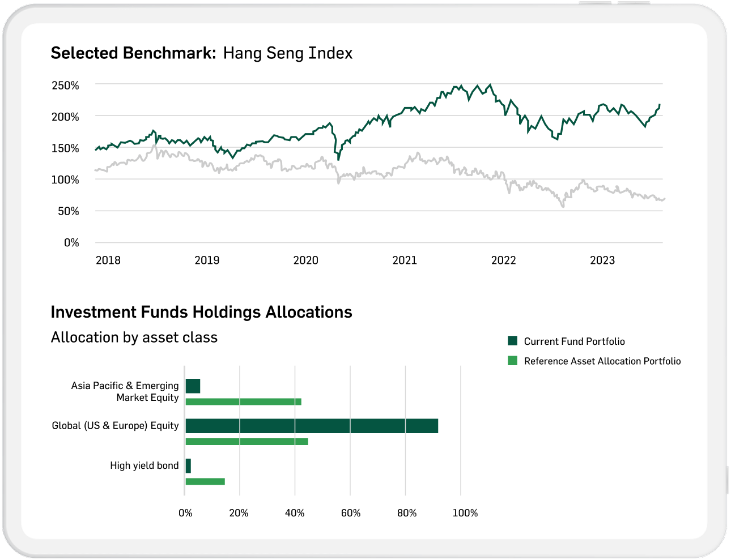Click the Current Fund Portfolio legend label
731x560 pixels.
point(574,341)
